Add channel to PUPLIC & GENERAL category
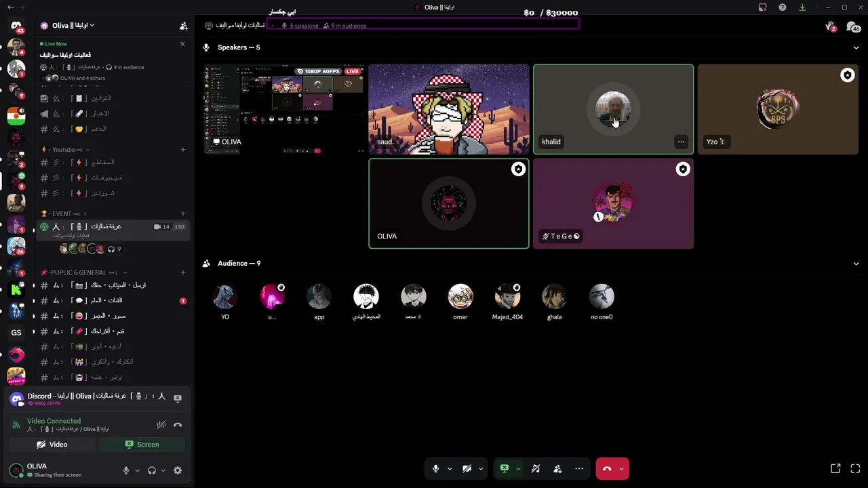 183,272
